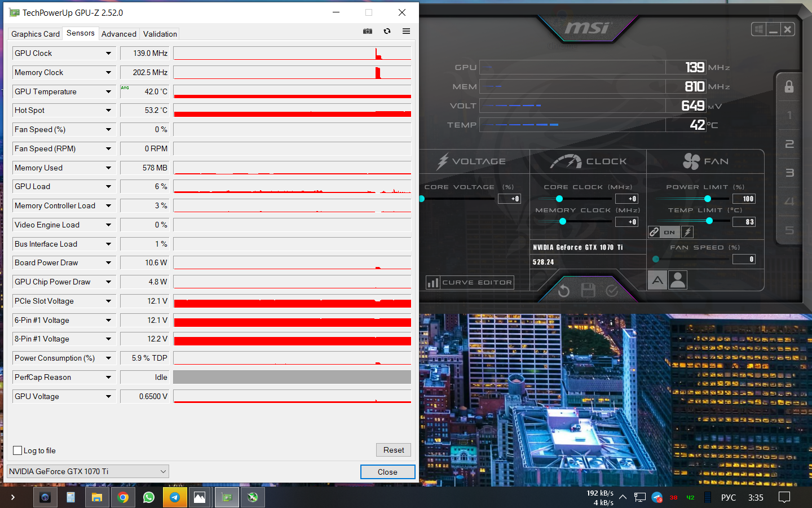This screenshot has width=812, height=508.
Task: Switch to the Graphics Card tab
Action: 36,34
